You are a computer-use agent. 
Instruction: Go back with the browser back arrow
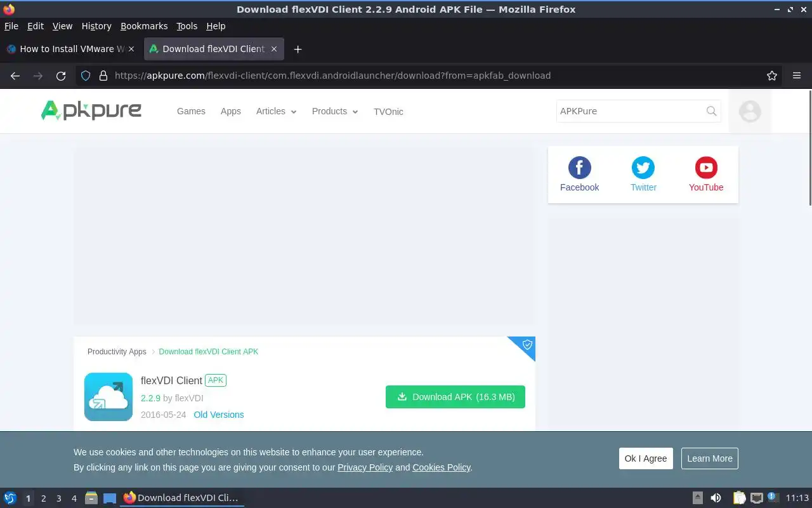tap(15, 76)
